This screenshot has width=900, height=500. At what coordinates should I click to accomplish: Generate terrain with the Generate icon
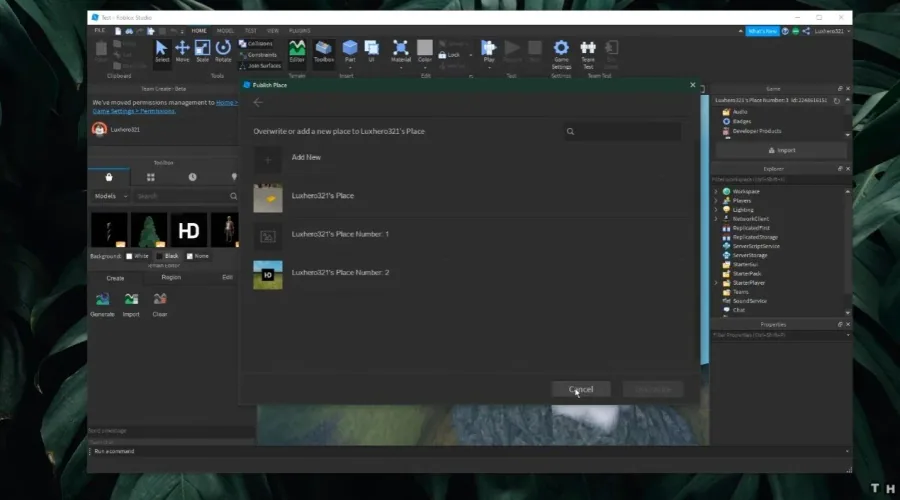click(102, 305)
